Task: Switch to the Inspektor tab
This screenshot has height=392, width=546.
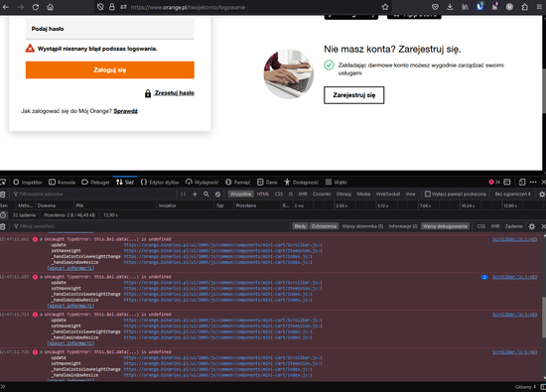Action: 28,182
